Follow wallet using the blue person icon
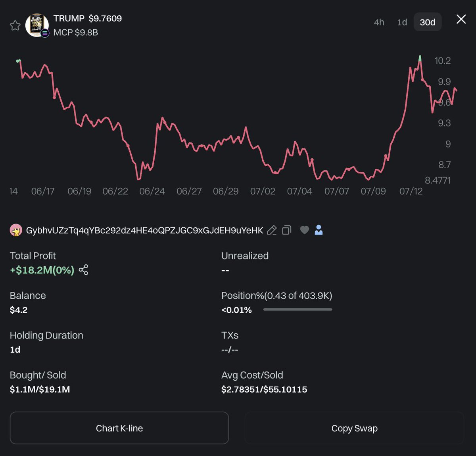This screenshot has width=476, height=456. coord(319,230)
